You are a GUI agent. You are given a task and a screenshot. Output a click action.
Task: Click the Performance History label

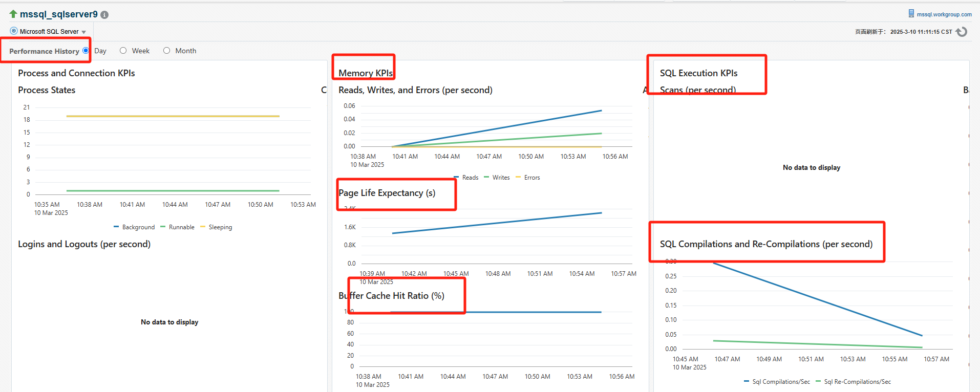(x=44, y=51)
